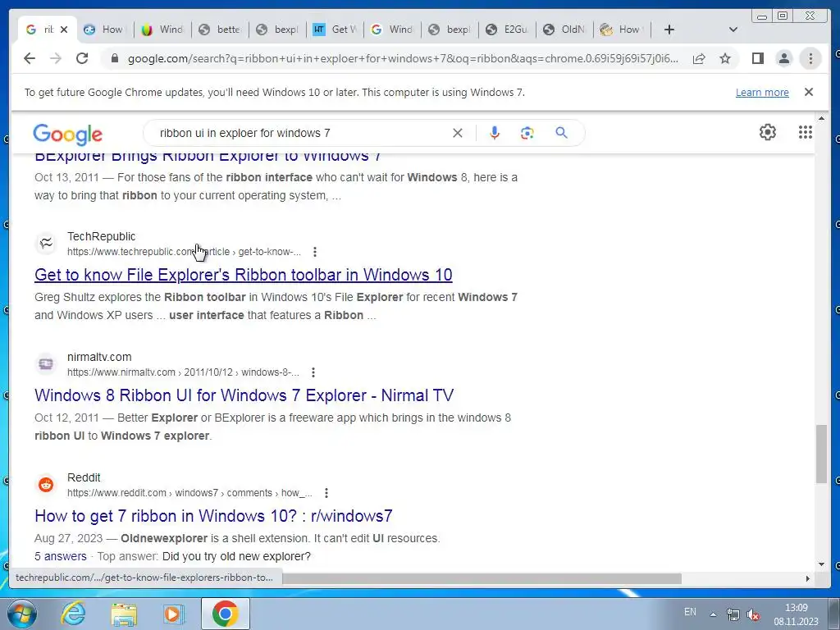This screenshot has width=840, height=630.
Task: Open the Chrome three-dot menu
Action: tap(810, 58)
